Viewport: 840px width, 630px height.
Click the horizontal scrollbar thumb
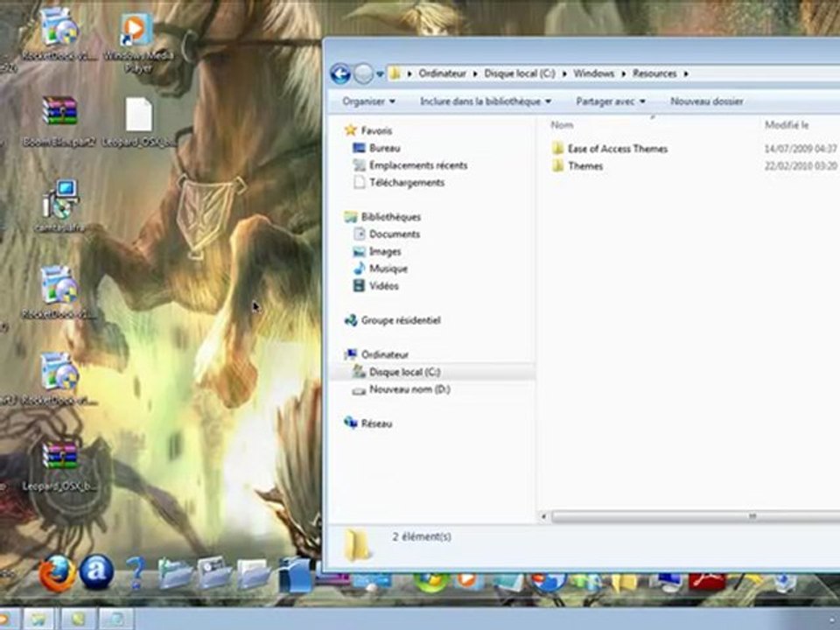[696, 516]
